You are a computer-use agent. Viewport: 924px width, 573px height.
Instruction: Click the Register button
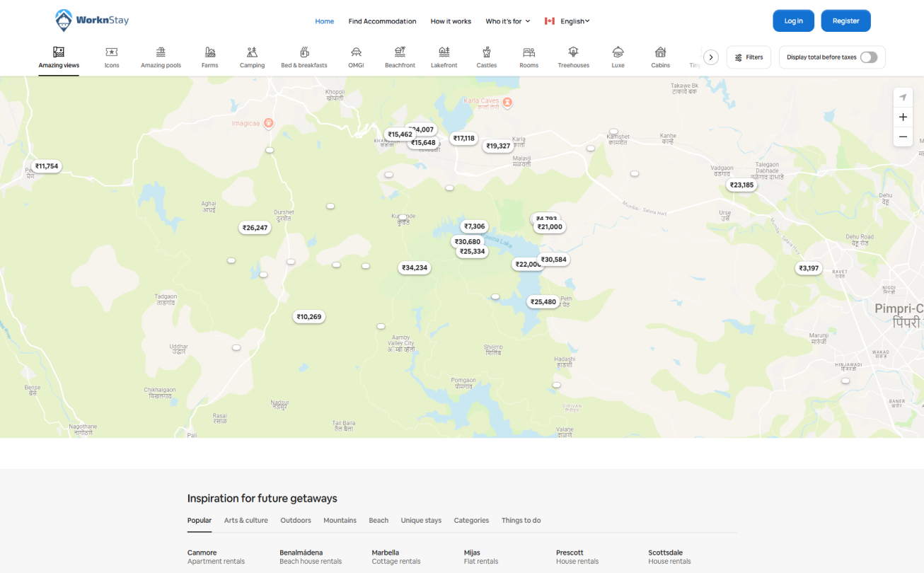click(845, 21)
